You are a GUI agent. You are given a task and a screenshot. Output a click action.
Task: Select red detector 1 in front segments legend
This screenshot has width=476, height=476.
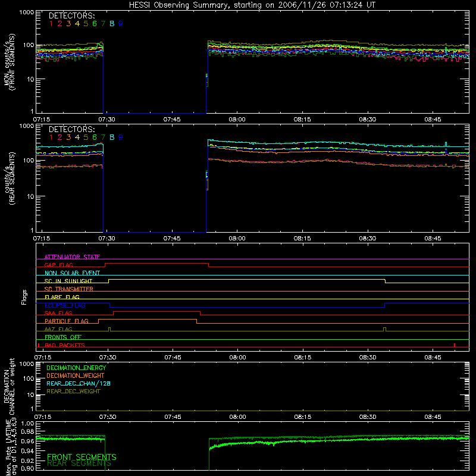point(51,24)
